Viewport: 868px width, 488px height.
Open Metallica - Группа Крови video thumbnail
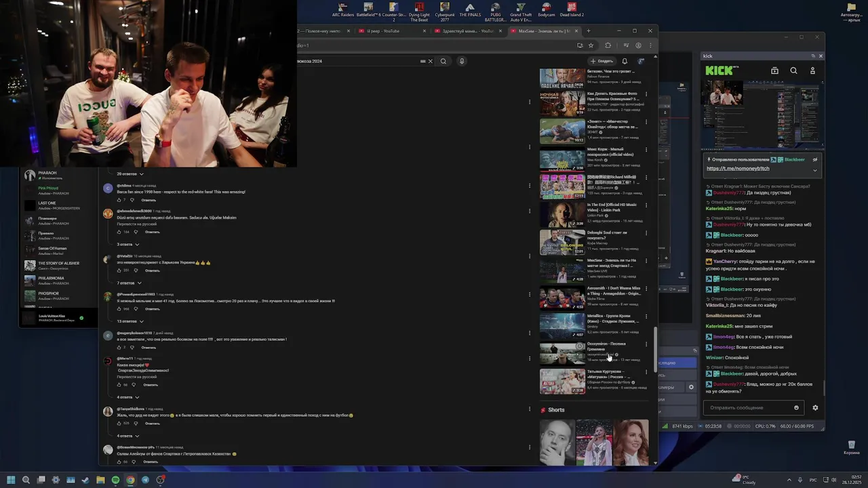[562, 325]
